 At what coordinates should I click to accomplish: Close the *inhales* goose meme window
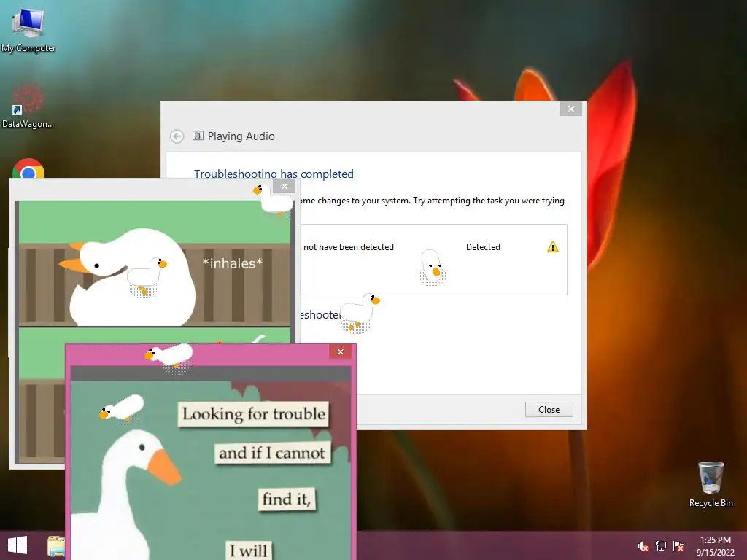285,186
